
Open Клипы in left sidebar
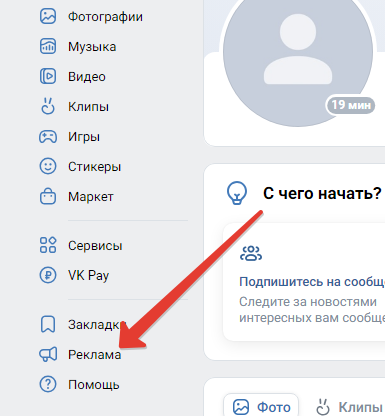pyautogui.click(x=88, y=107)
